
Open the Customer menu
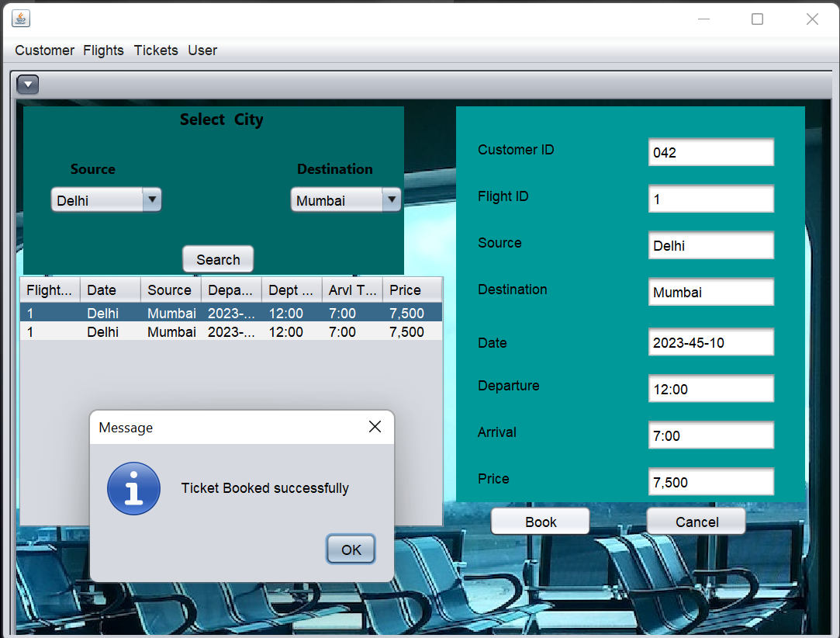tap(44, 50)
